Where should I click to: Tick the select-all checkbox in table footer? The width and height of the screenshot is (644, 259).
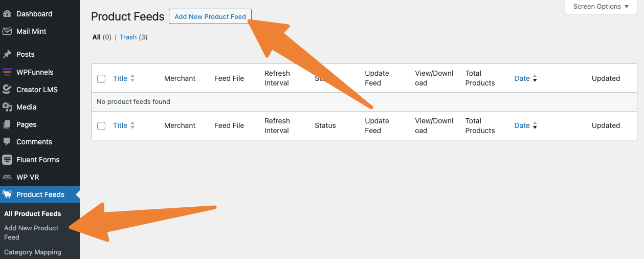coord(101,126)
